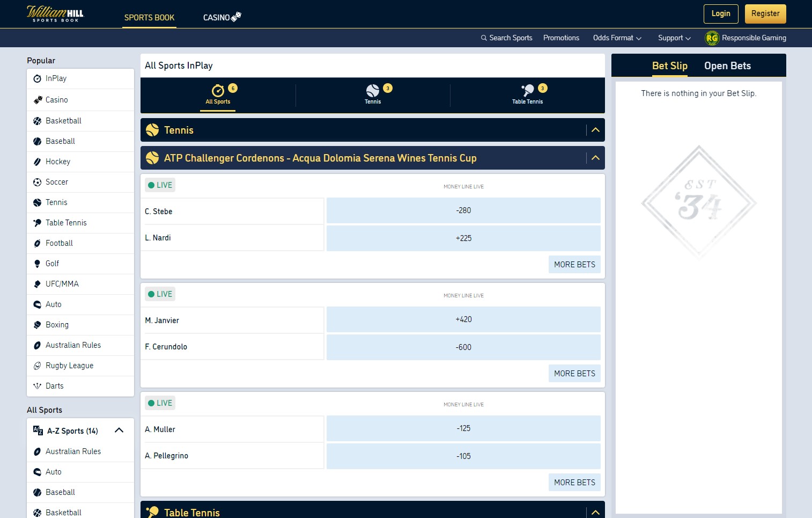812x518 pixels.
Task: Select the Table Tennis InPlay filter tab
Action: [x=528, y=95]
